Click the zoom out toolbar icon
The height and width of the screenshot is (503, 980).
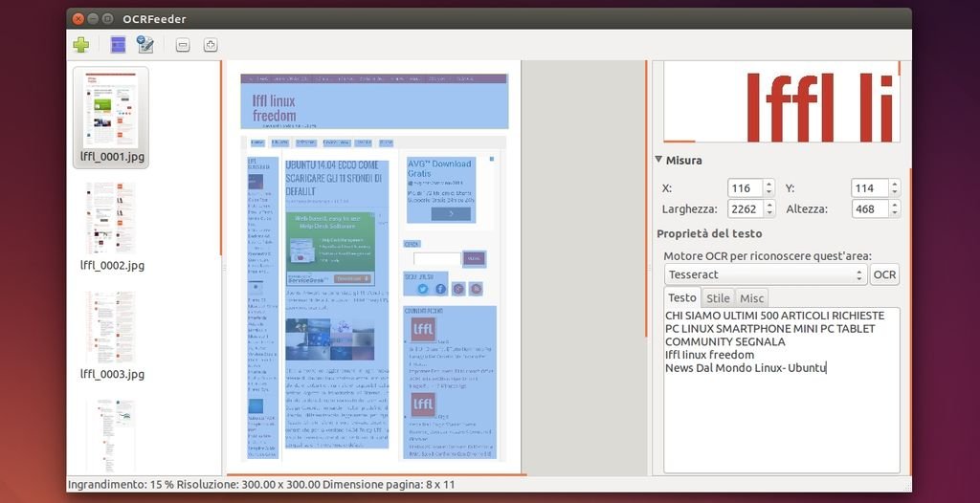click(183, 45)
